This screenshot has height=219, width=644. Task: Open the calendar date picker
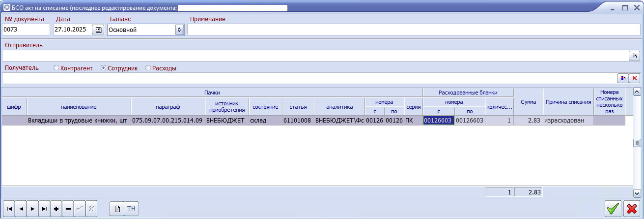(98, 30)
